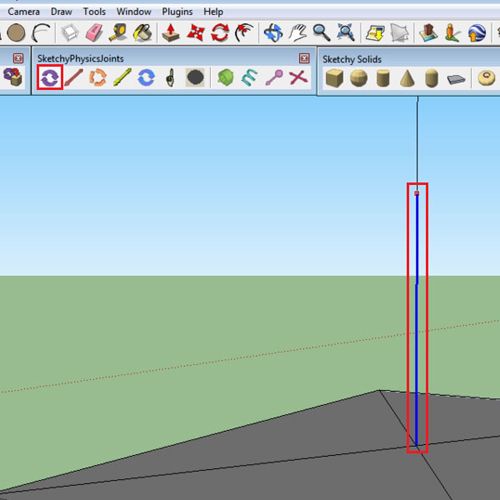Pick the blue Motor joint icon
This screenshot has width=500, height=500.
tap(146, 77)
